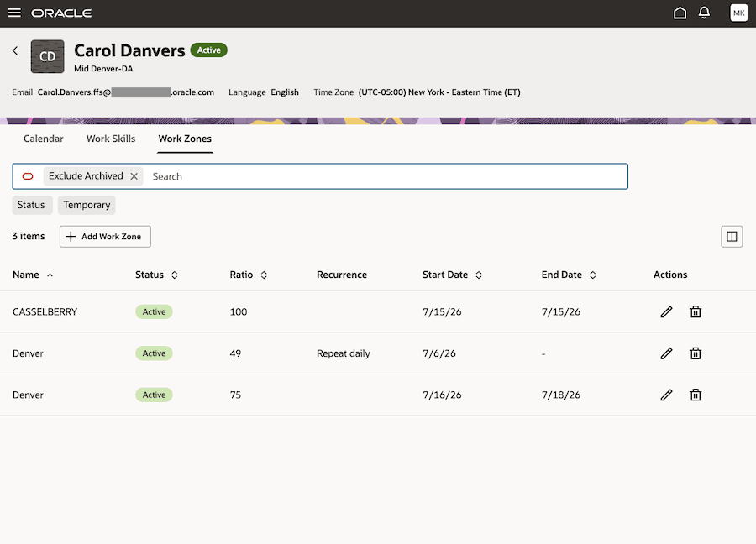Click the ratio value 75
Screen dimensions: 756x544
coord(235,395)
